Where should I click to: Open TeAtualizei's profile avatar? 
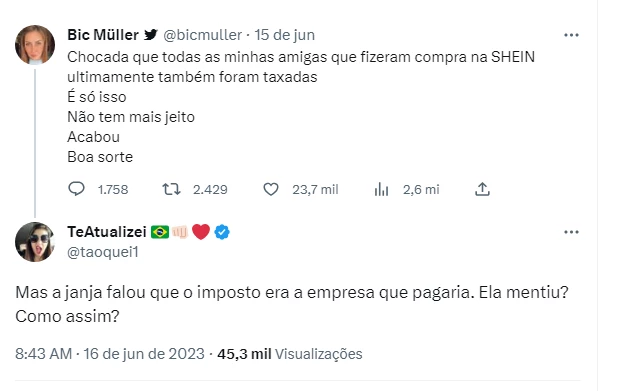(35, 242)
